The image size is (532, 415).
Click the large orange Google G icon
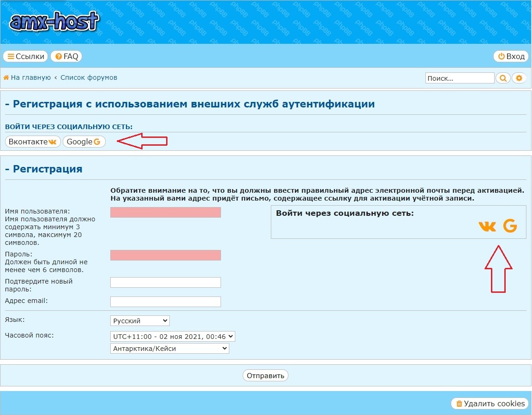(510, 226)
